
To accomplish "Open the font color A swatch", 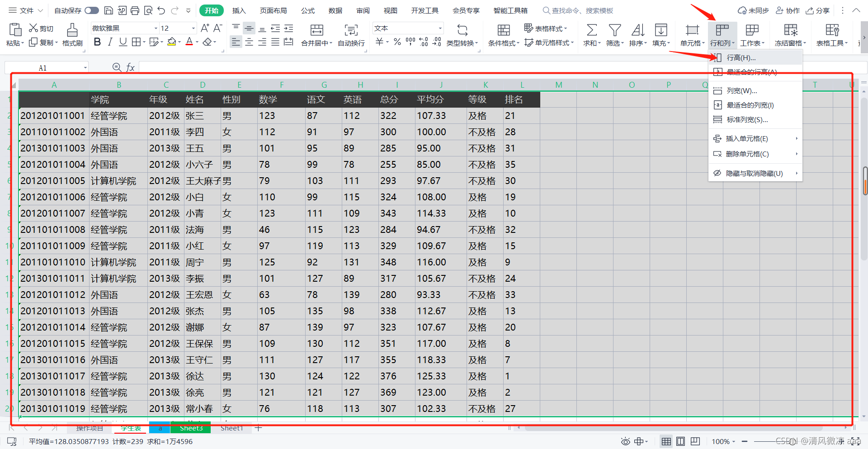I will [189, 42].
